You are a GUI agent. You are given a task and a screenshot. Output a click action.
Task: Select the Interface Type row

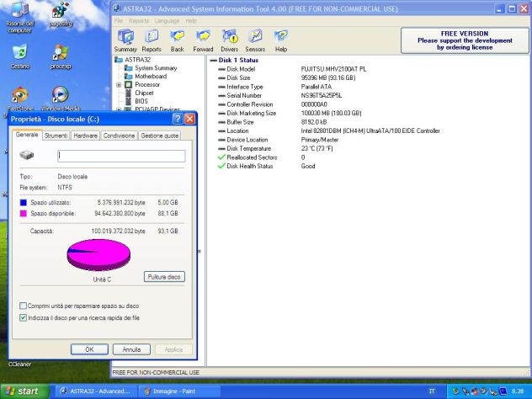274,87
